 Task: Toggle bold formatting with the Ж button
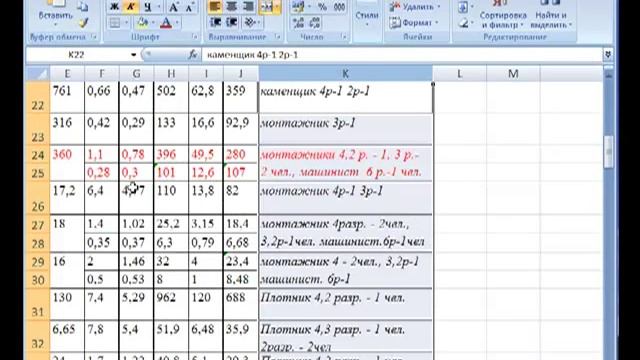115,7
